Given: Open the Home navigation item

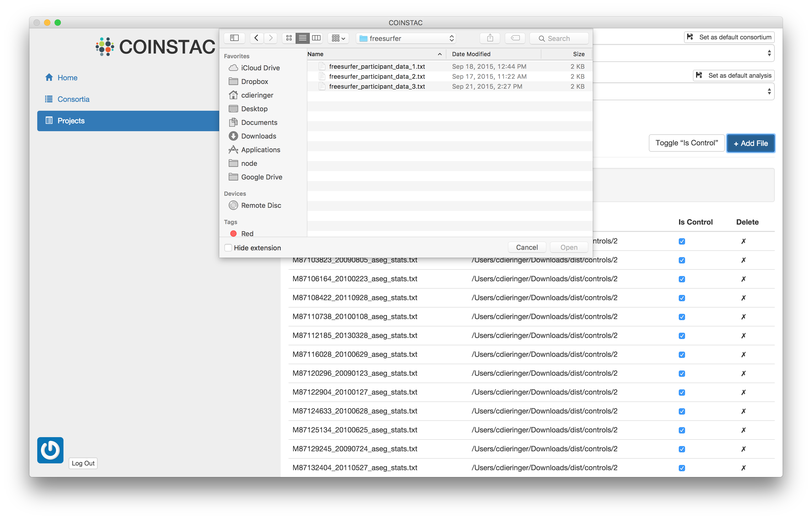Looking at the screenshot, I should pos(67,78).
